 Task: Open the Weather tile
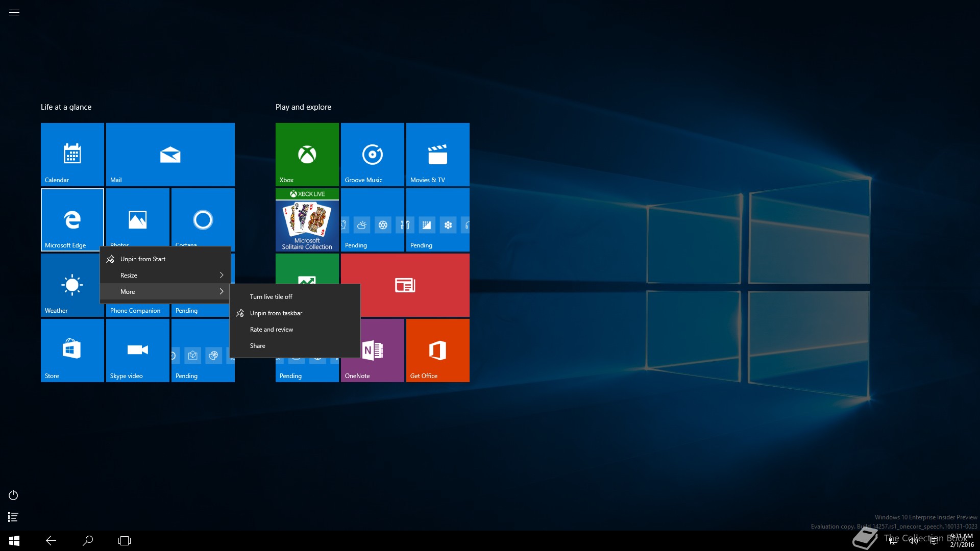click(70, 285)
